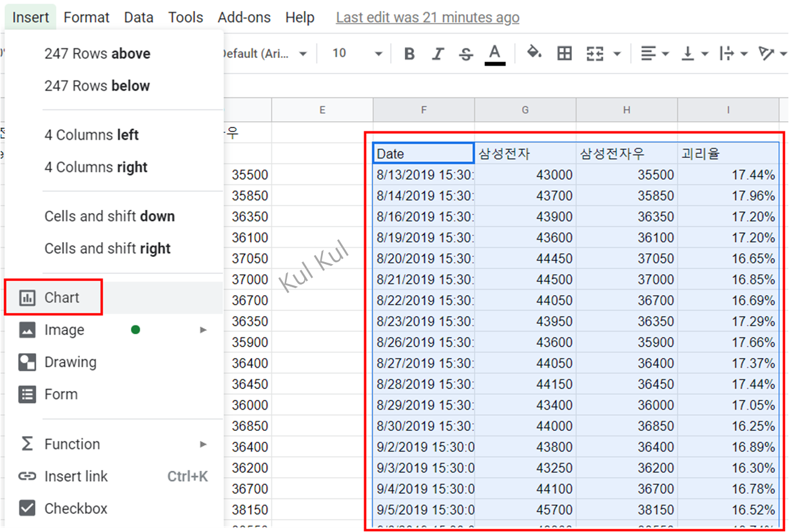789x532 pixels.
Task: Insert 247 Rows above
Action: (113, 53)
